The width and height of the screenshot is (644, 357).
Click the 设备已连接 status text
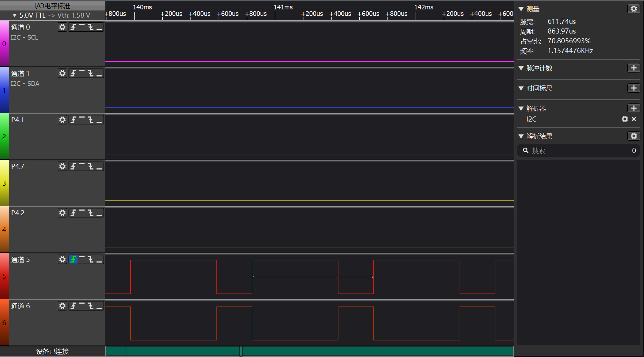pos(52,351)
